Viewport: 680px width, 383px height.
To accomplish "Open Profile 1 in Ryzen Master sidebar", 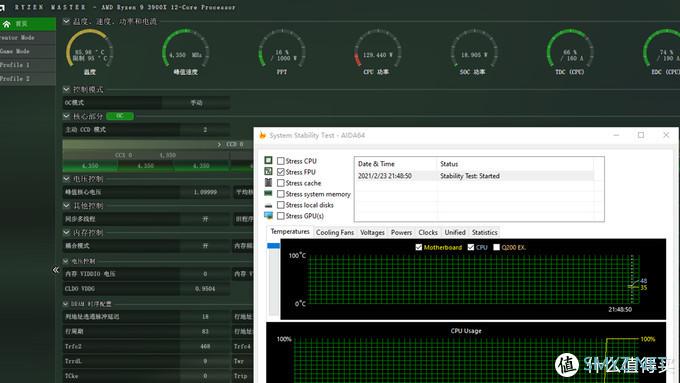I will [28, 65].
